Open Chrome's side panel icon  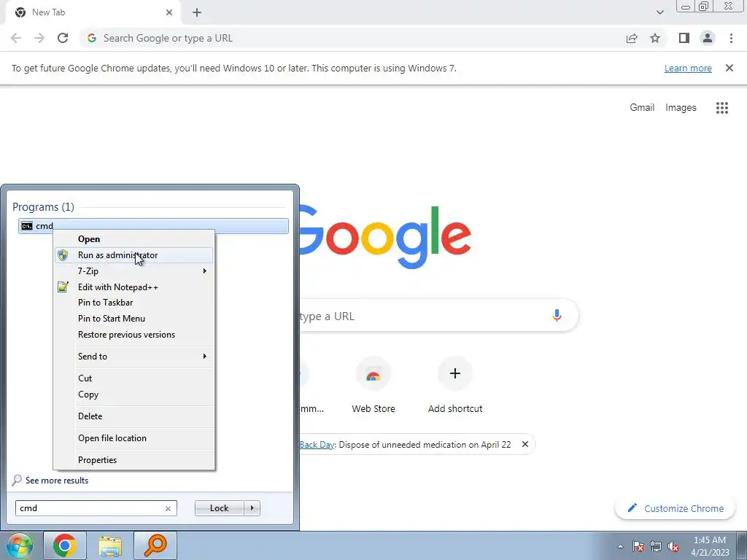tap(684, 38)
